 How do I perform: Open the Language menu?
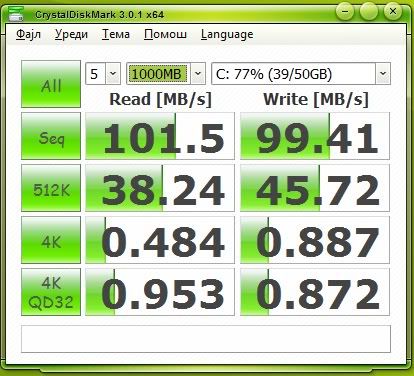[x=227, y=35]
